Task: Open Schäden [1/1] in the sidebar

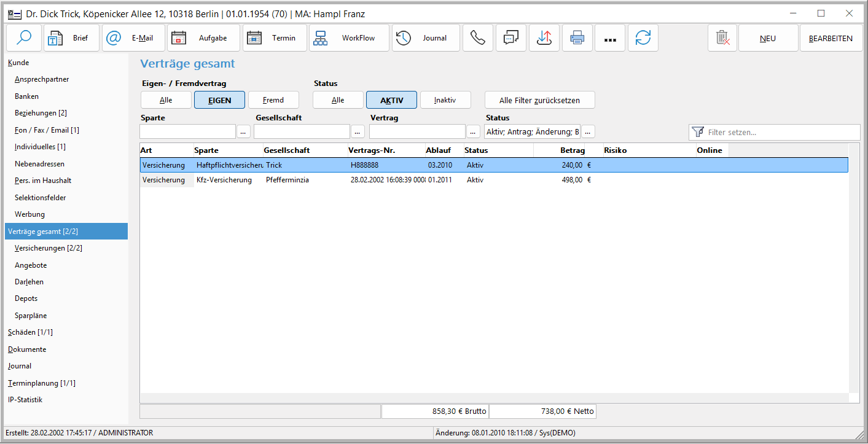Action: point(30,332)
